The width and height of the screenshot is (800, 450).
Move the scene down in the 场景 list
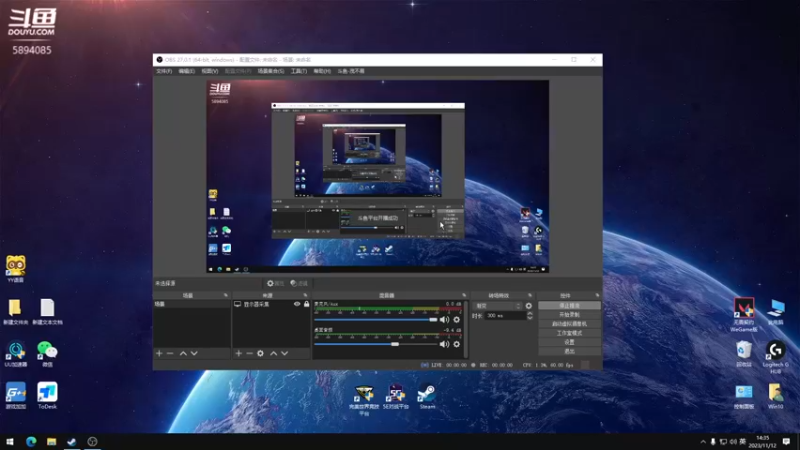click(194, 353)
